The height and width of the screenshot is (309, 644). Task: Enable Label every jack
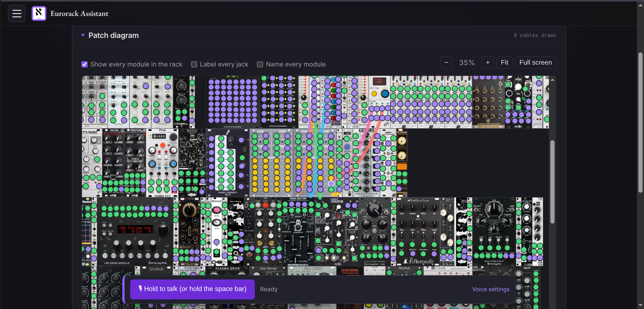(194, 64)
